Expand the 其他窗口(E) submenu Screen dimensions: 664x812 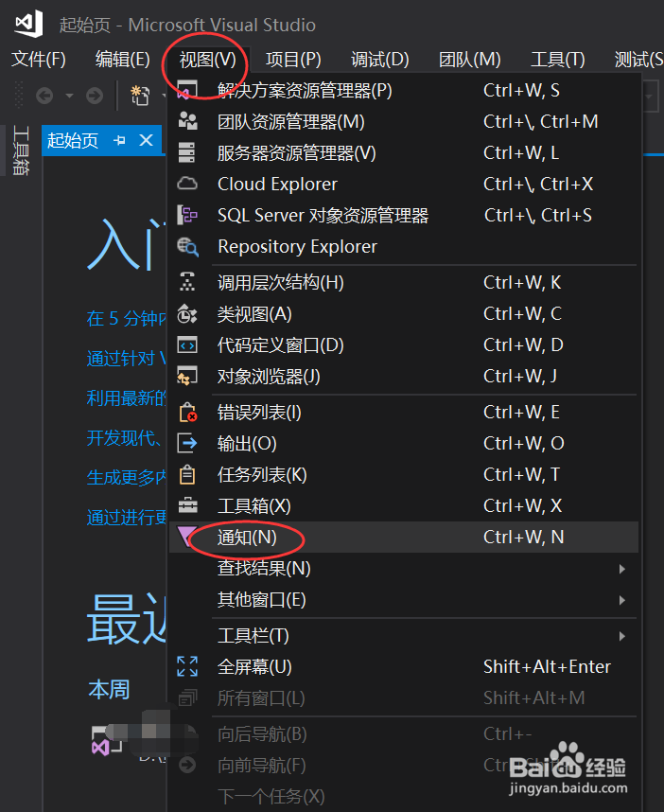[x=404, y=599]
